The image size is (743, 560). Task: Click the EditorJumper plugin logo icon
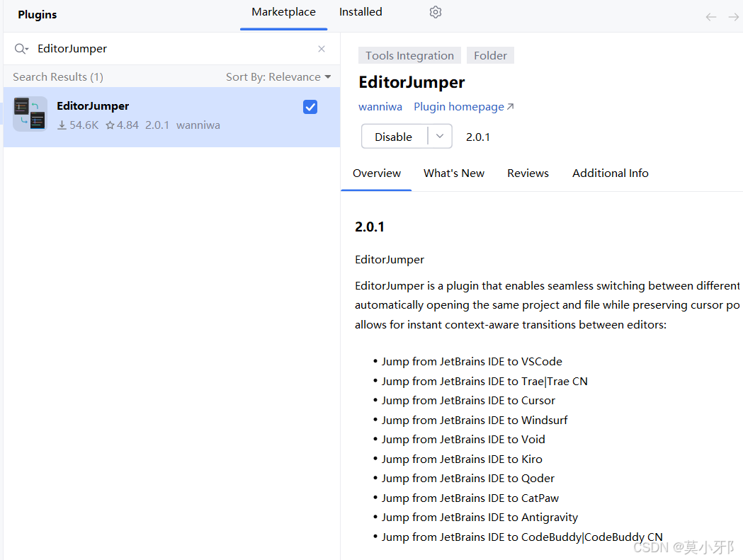[30, 114]
